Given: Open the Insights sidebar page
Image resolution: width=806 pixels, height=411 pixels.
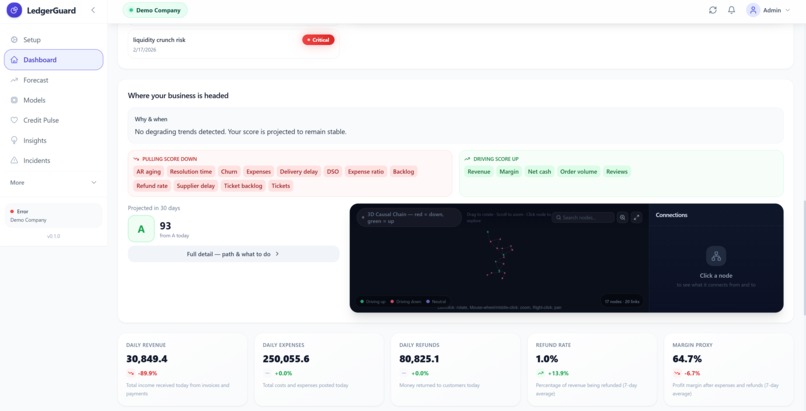Looking at the screenshot, I should [x=53, y=140].
